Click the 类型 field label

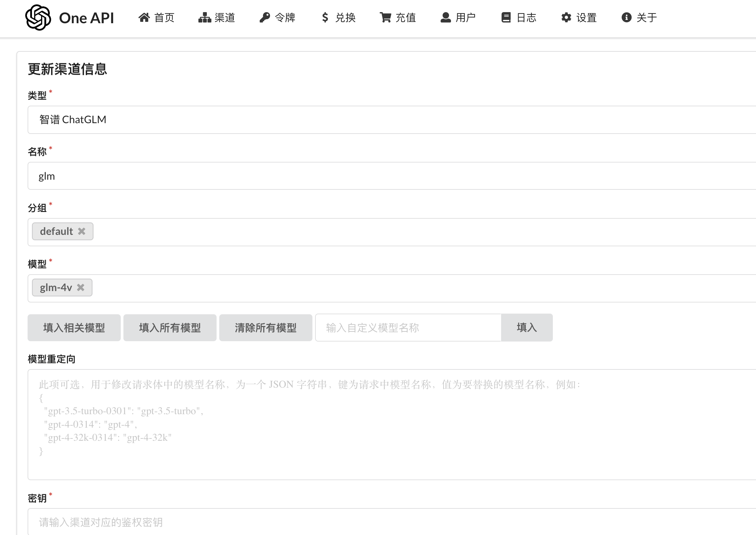pos(37,96)
